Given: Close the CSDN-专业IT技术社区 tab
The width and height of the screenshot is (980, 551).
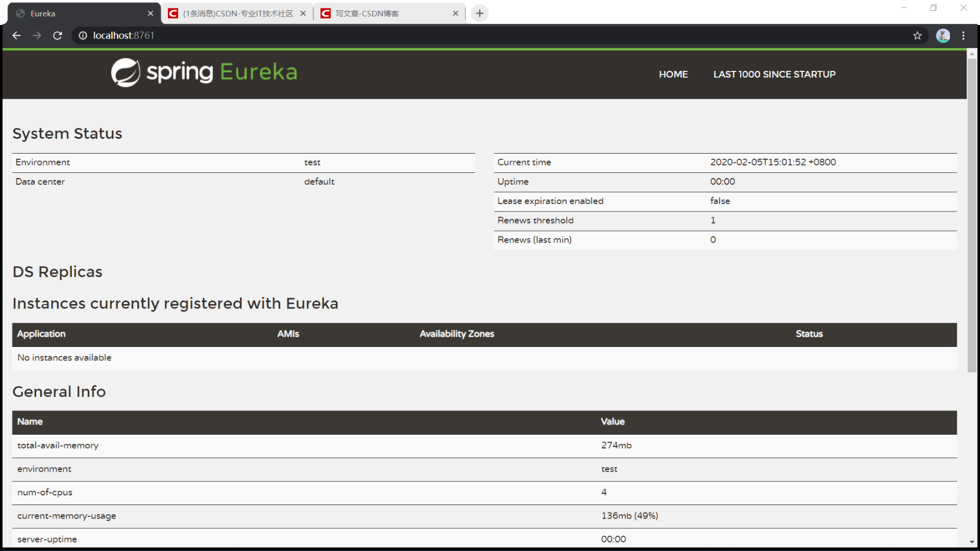Looking at the screenshot, I should click(x=303, y=13).
